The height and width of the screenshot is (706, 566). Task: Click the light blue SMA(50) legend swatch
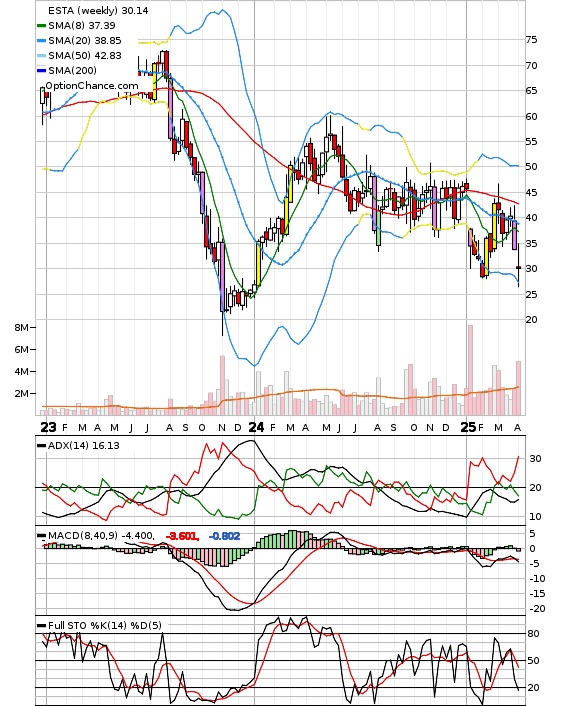click(x=41, y=55)
